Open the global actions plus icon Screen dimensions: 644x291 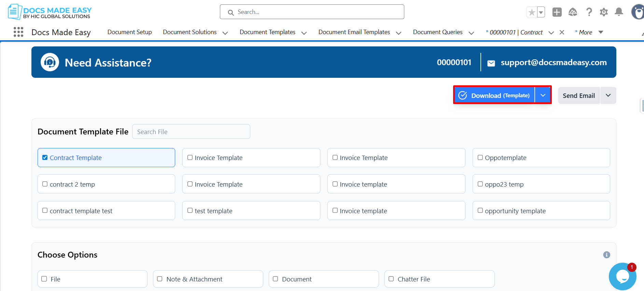coord(557,12)
